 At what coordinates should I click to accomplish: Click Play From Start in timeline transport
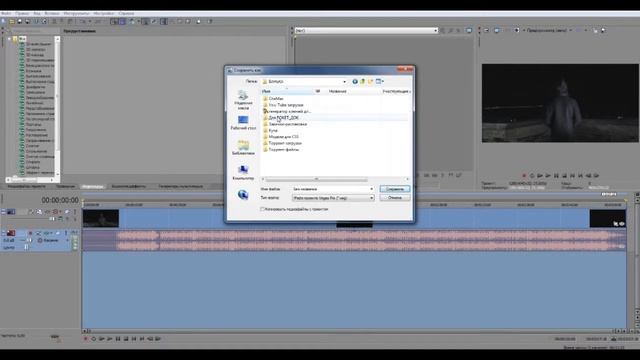click(102, 339)
